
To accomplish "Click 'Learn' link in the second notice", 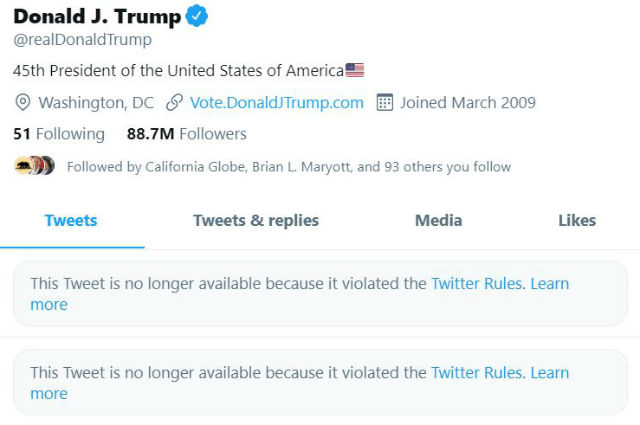I will 550,373.
